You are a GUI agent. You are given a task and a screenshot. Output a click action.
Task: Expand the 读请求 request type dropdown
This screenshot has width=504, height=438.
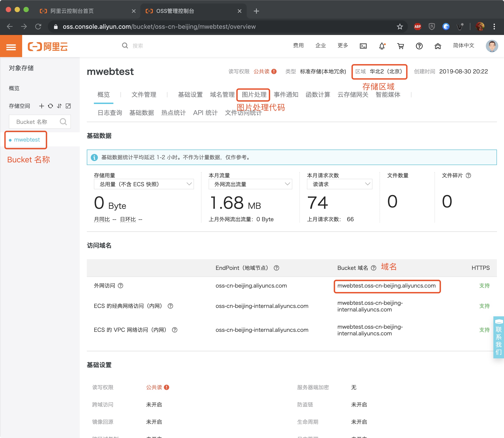click(x=339, y=184)
